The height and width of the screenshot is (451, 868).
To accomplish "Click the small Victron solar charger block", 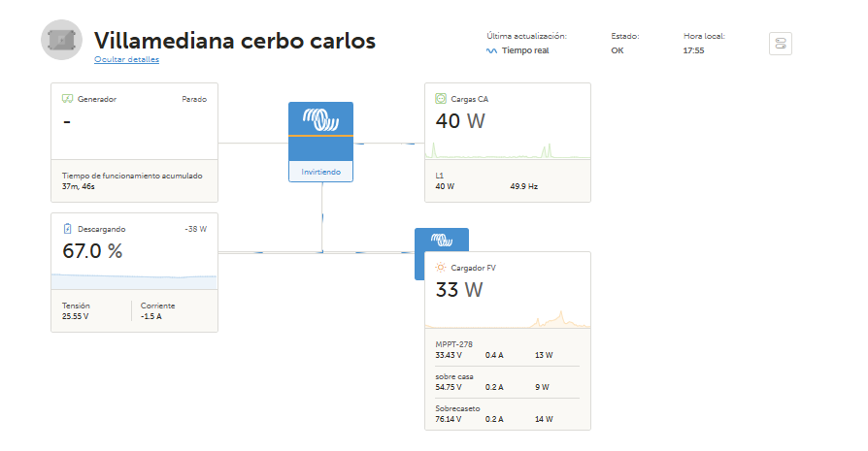I will click(442, 240).
